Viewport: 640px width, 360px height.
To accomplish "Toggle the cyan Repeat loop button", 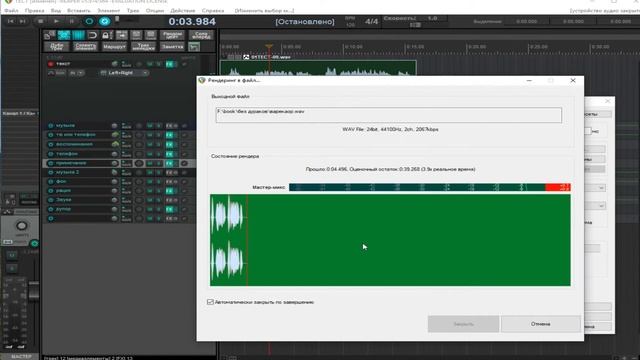I will [104, 21].
